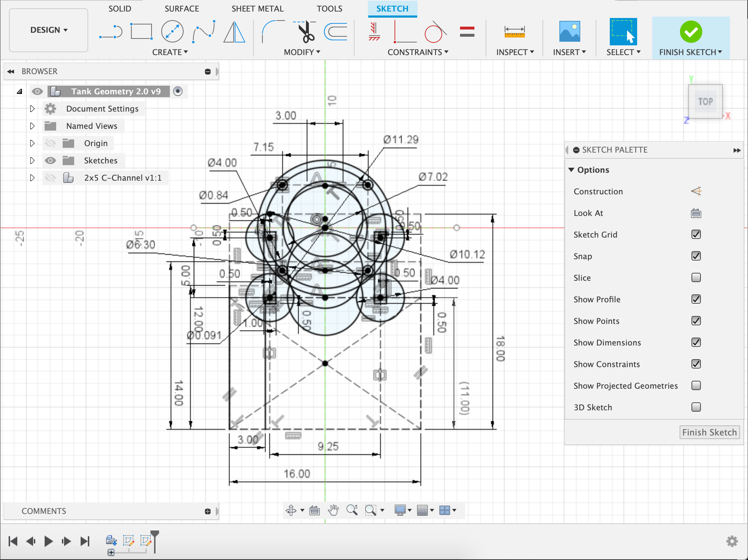Viewport: 748px width, 560px height.
Task: Hide the Sketches folder with its eye toggle
Action: click(51, 161)
